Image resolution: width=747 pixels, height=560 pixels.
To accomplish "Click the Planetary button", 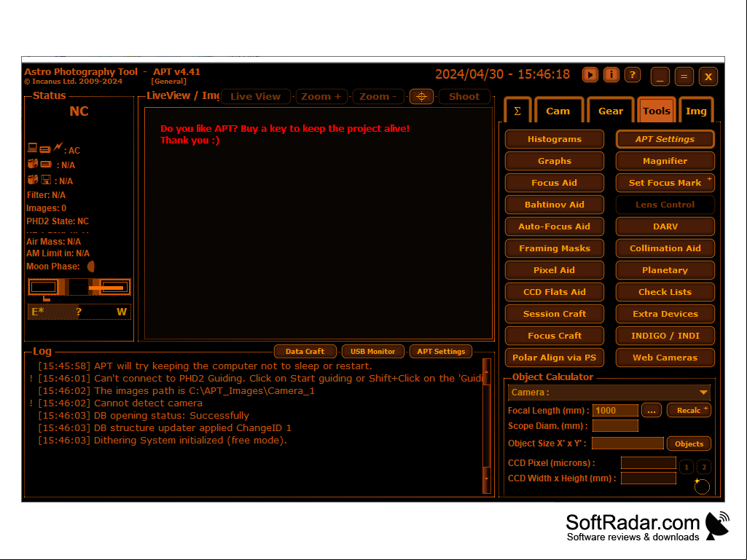I will point(665,270).
